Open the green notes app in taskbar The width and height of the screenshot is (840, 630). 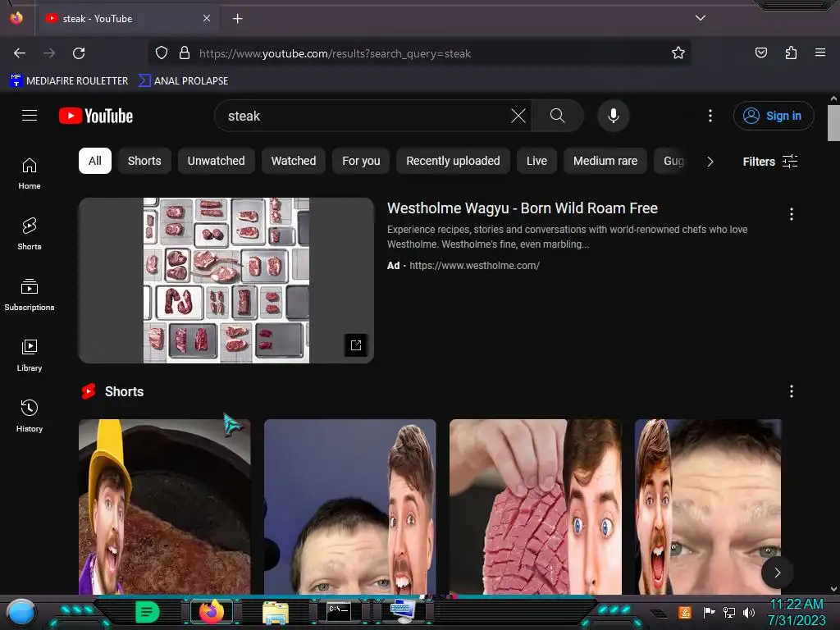click(x=148, y=612)
